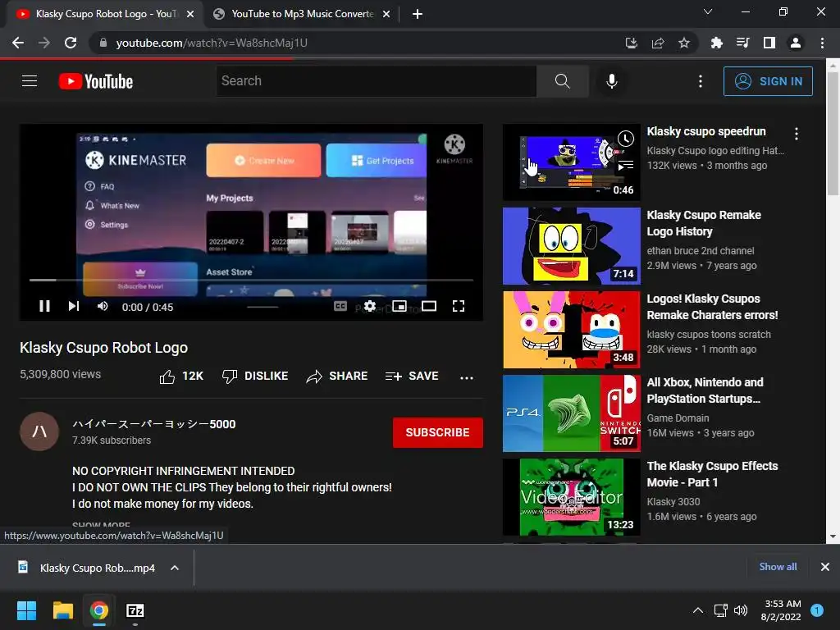Viewport: 840px width, 630px height.
Task: Open Windows Start menu
Action: point(26,610)
